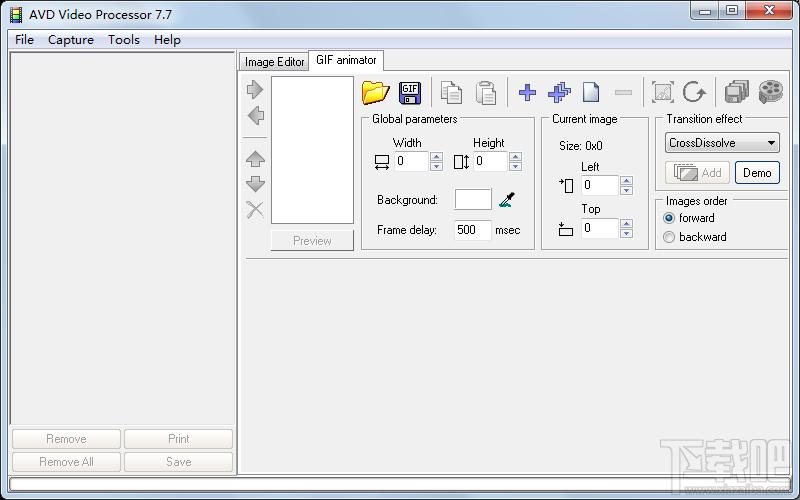Click the stacked frames icon in toolbar
The width and height of the screenshot is (800, 500).
coord(736,92)
